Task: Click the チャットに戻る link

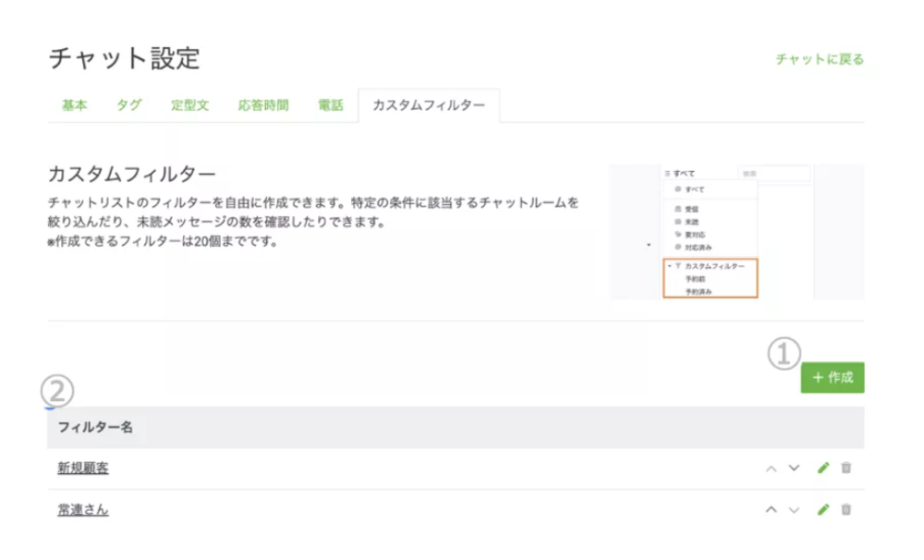Action: [x=820, y=59]
